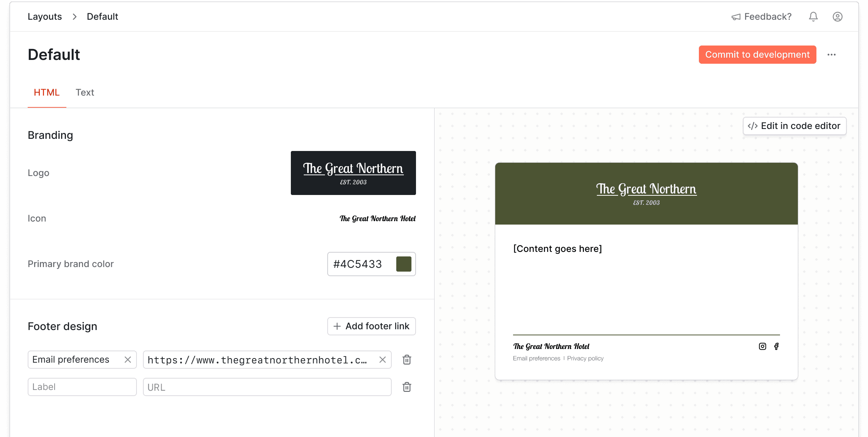Open the account profile icon
Viewport: 868px width, 437px height.
837,16
